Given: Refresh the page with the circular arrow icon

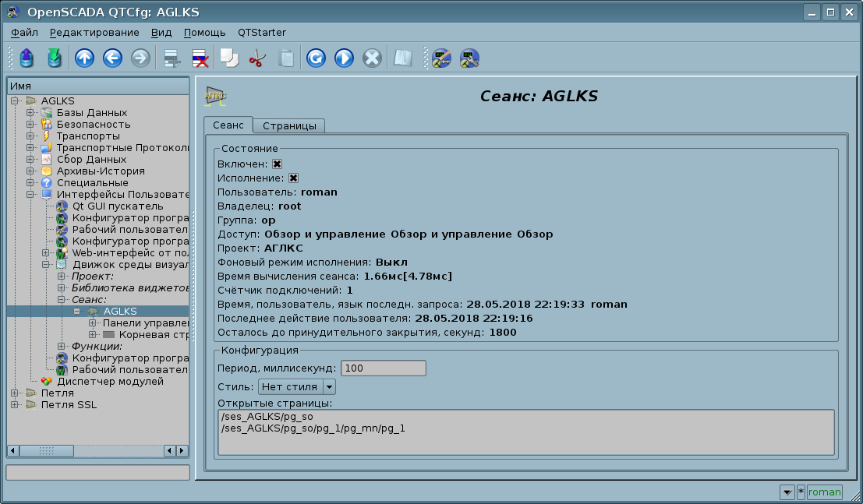Looking at the screenshot, I should pos(316,58).
